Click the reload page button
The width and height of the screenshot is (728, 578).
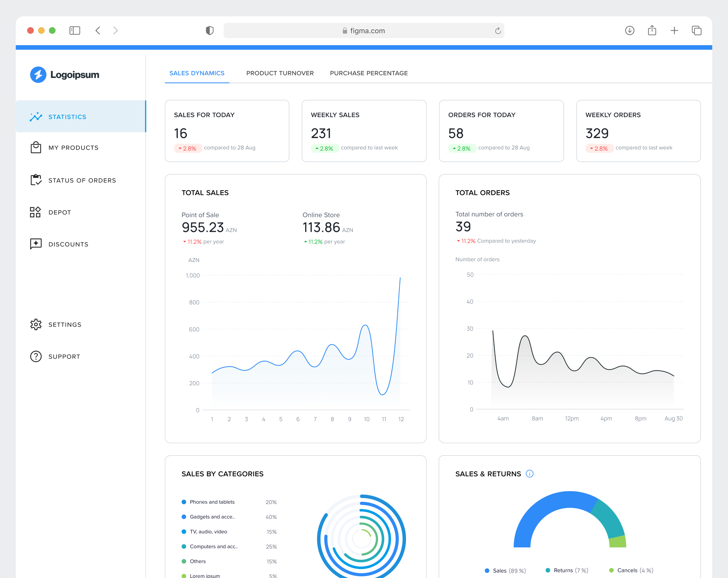pyautogui.click(x=498, y=30)
